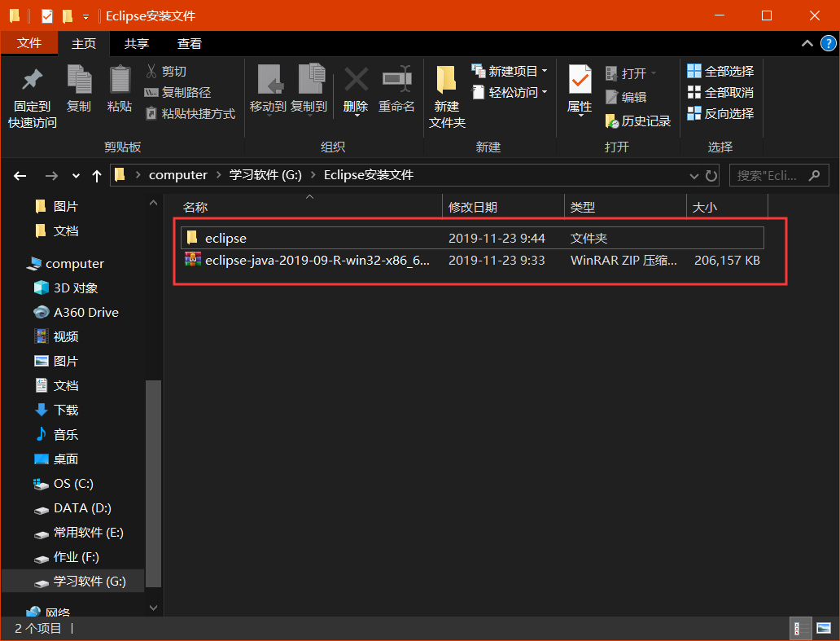
Task: Click title bar new folder icon
Action: pos(68,16)
